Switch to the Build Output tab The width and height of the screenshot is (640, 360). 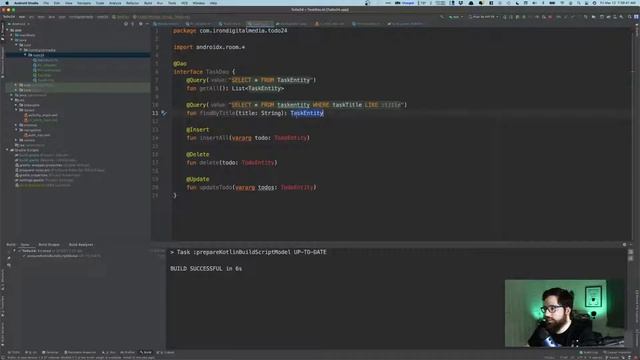point(49,244)
